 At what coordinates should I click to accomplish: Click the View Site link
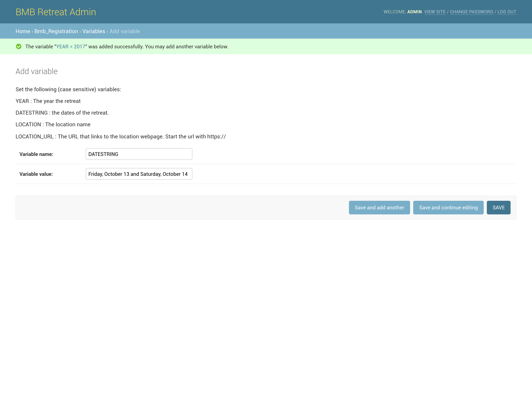435,12
